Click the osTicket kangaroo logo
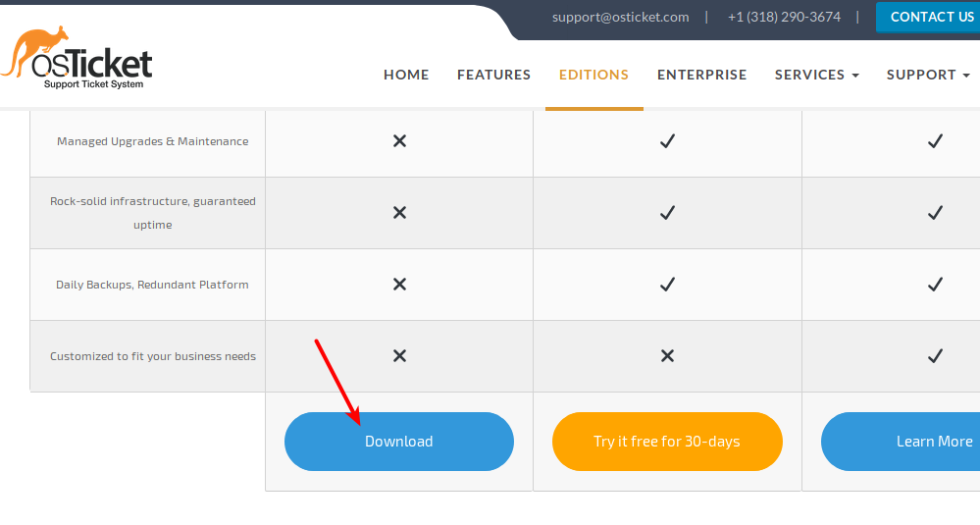The height and width of the screenshot is (525, 980). tap(77, 59)
